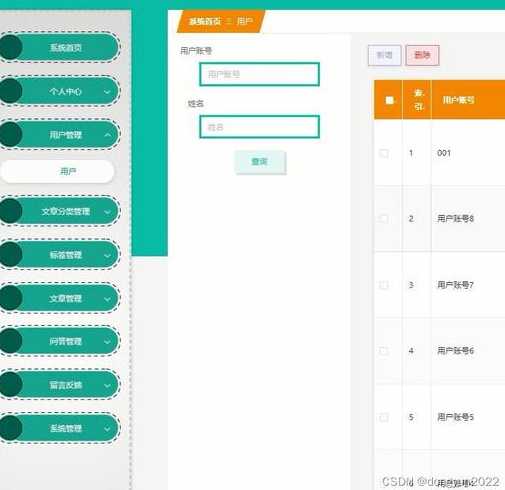This screenshot has width=505, height=490.
Task: Check the box for 用户账号5 row
Action: tap(384, 417)
